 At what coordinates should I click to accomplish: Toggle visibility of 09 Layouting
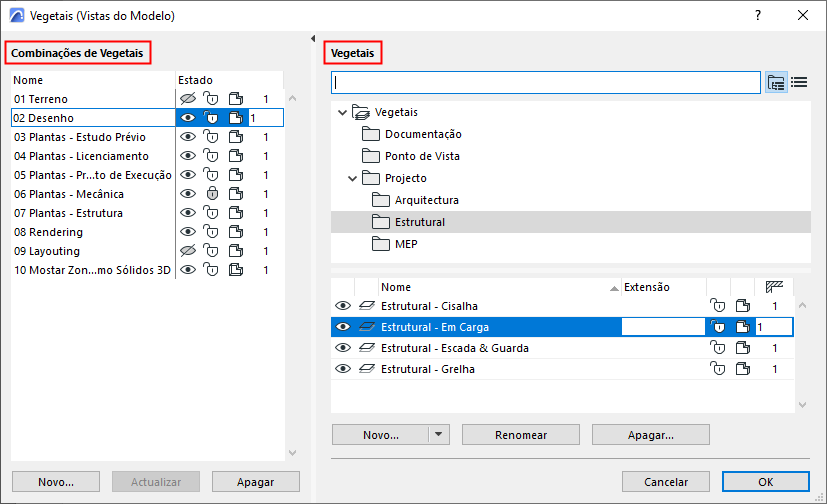[x=187, y=251]
